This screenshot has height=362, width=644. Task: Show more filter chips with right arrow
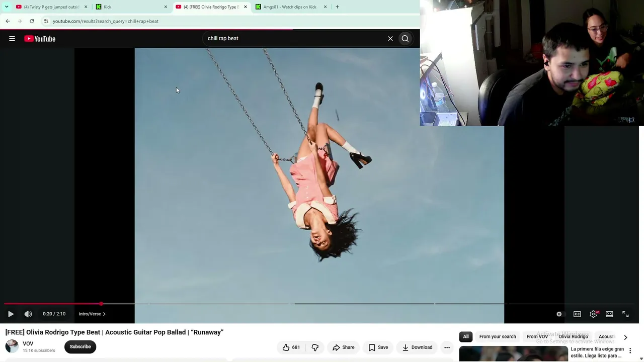pyautogui.click(x=625, y=337)
